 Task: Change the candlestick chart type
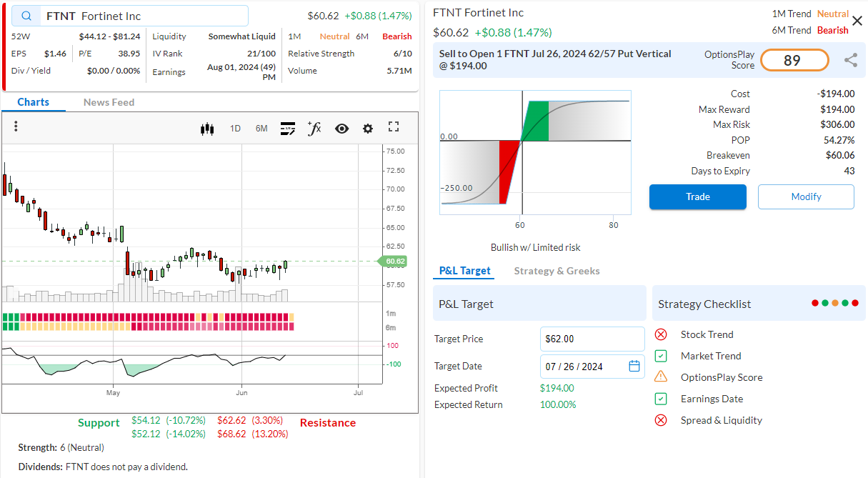point(207,129)
